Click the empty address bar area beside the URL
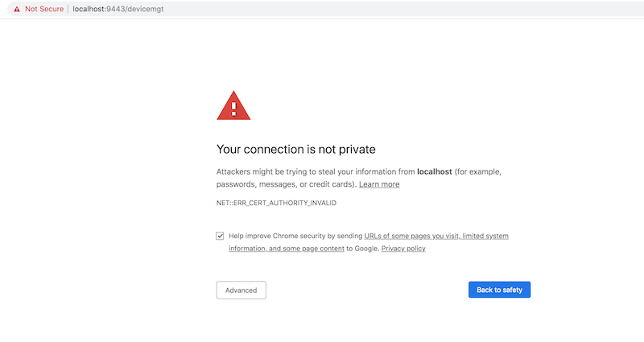The image size is (644, 342). [402, 9]
